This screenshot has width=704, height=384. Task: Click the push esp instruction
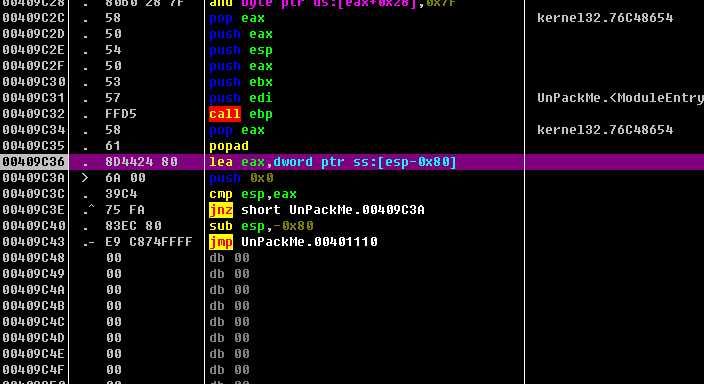coord(241,50)
